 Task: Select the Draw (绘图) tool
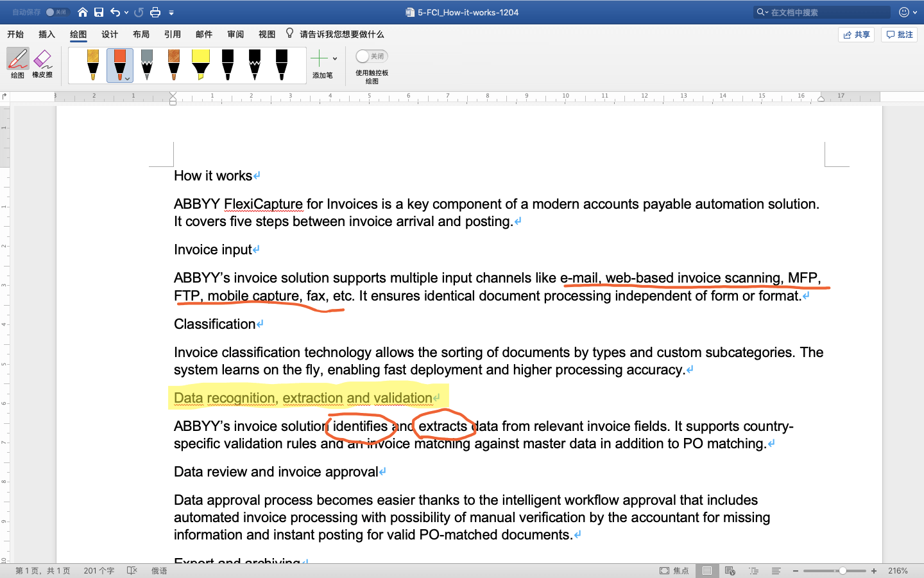click(x=18, y=63)
